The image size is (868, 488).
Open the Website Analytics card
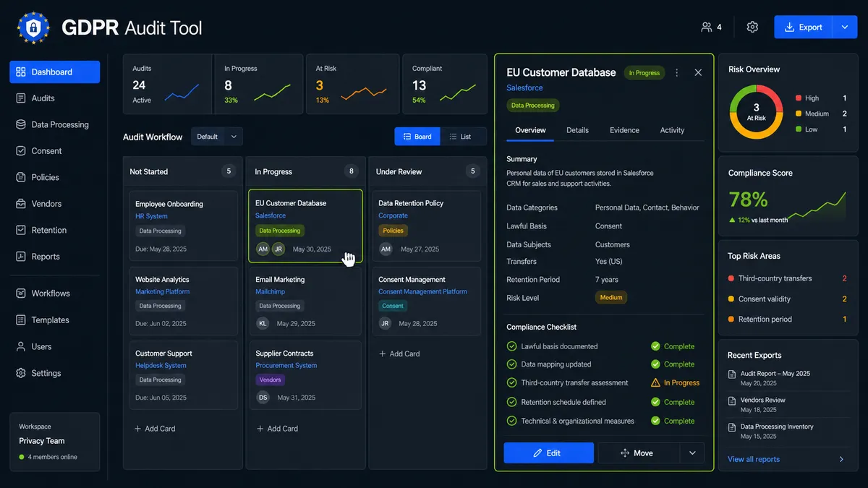tap(184, 302)
